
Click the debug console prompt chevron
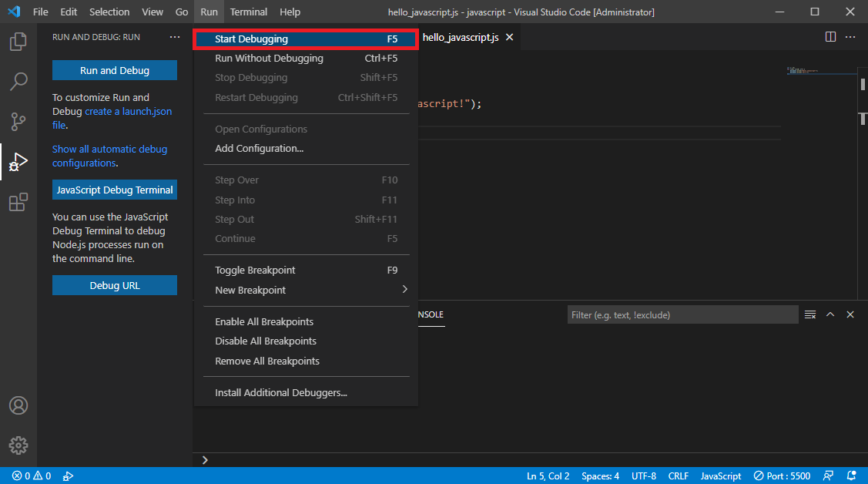click(x=205, y=460)
